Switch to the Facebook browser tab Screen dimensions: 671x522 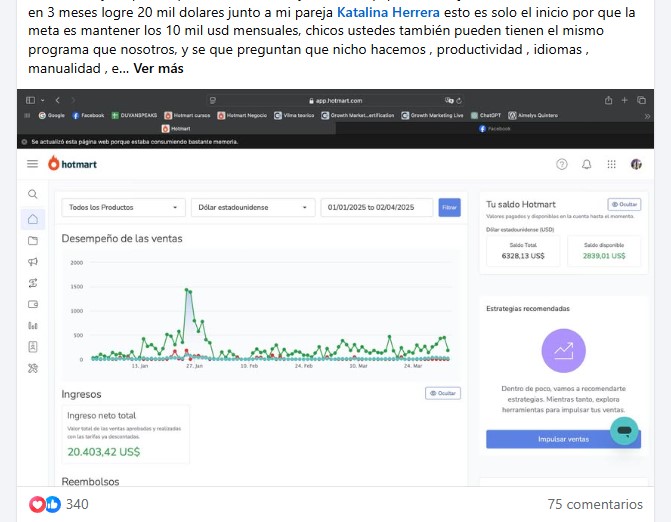click(x=495, y=128)
